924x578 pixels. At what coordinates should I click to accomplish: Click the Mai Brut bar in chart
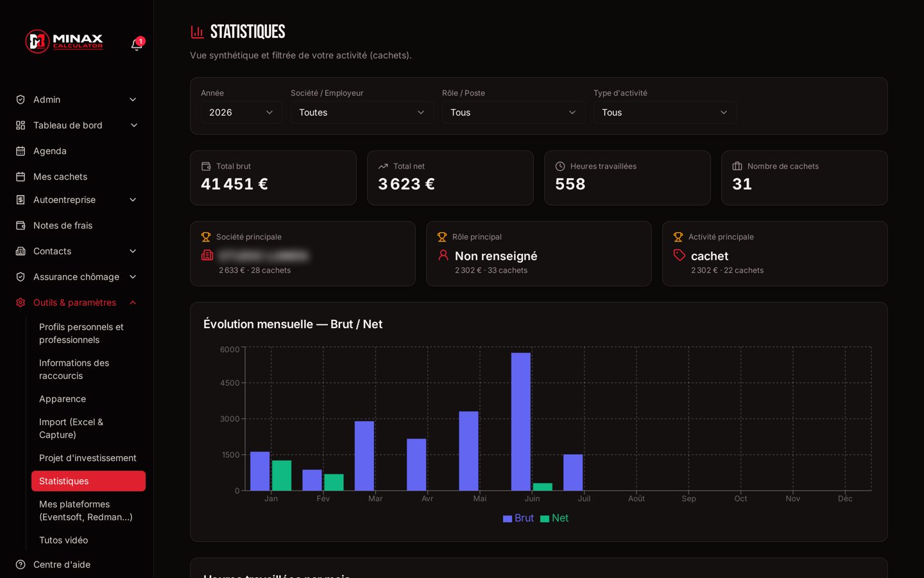point(468,451)
